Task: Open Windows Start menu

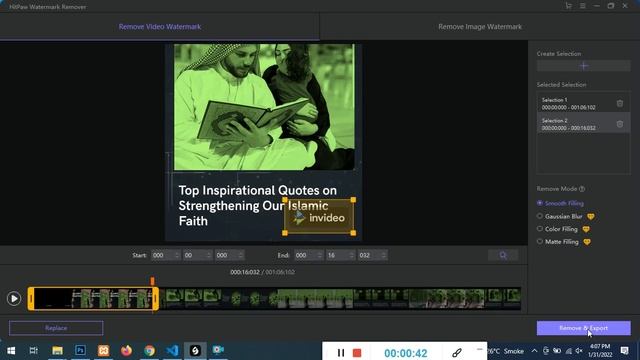Action: [x=11, y=351]
